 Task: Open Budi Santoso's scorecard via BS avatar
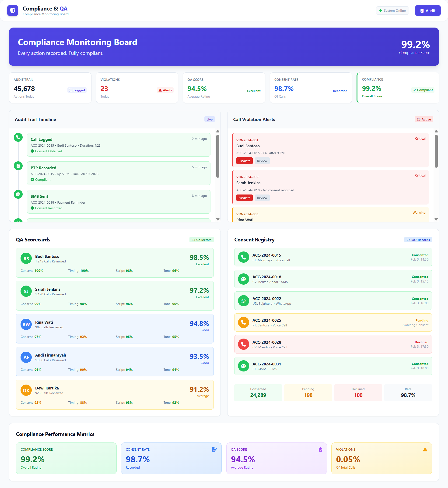tap(26, 258)
